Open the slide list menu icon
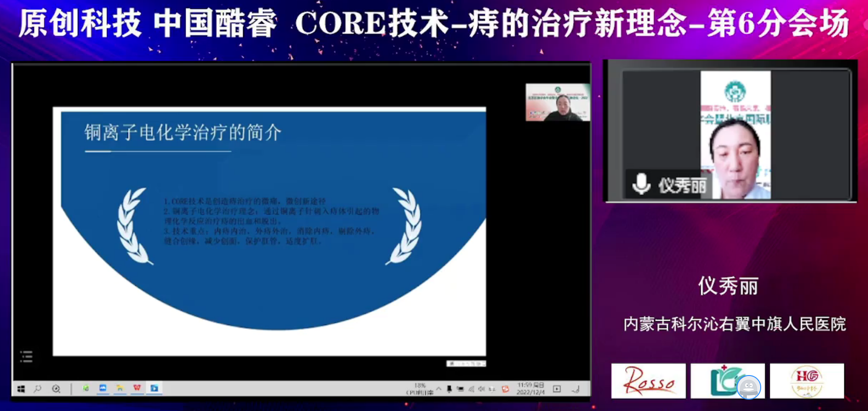 click(26, 356)
